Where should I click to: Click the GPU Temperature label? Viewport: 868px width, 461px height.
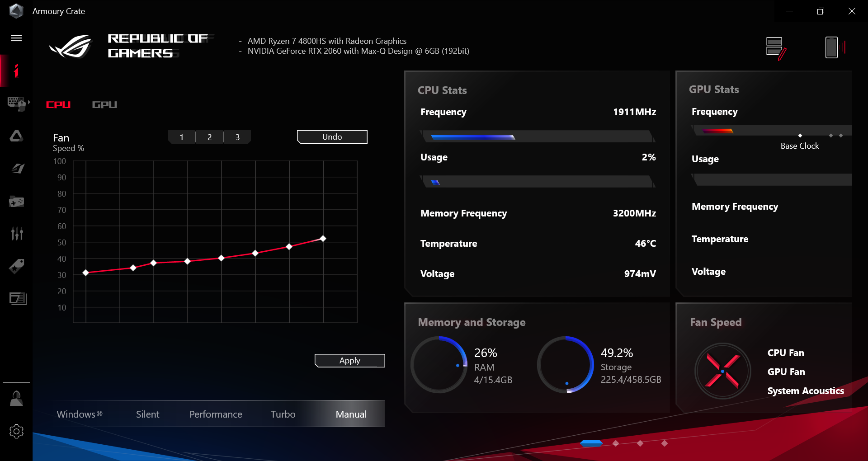pyautogui.click(x=720, y=239)
